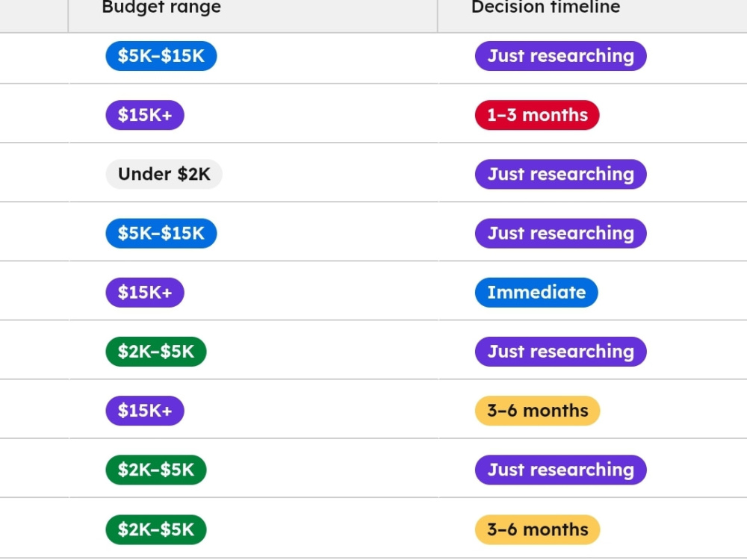Select the bottommost $2K–$5K budget tag
Screen dimensions: 747x560
tap(156, 529)
